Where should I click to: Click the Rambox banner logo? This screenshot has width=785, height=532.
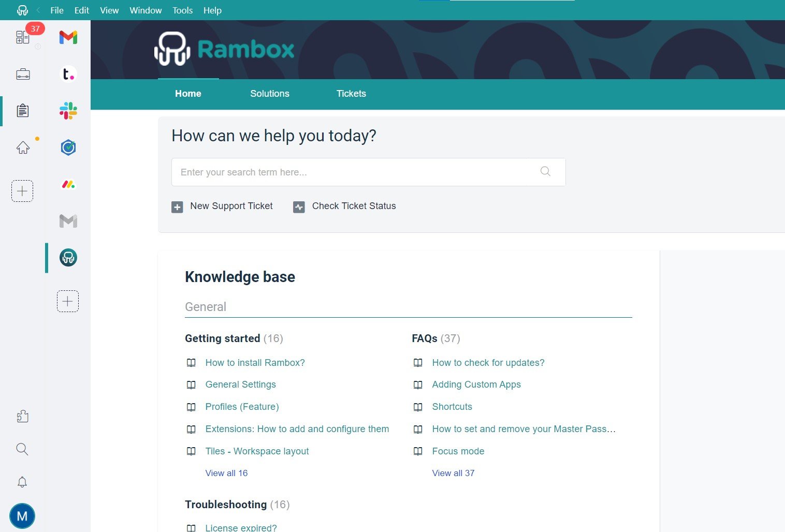coord(224,49)
